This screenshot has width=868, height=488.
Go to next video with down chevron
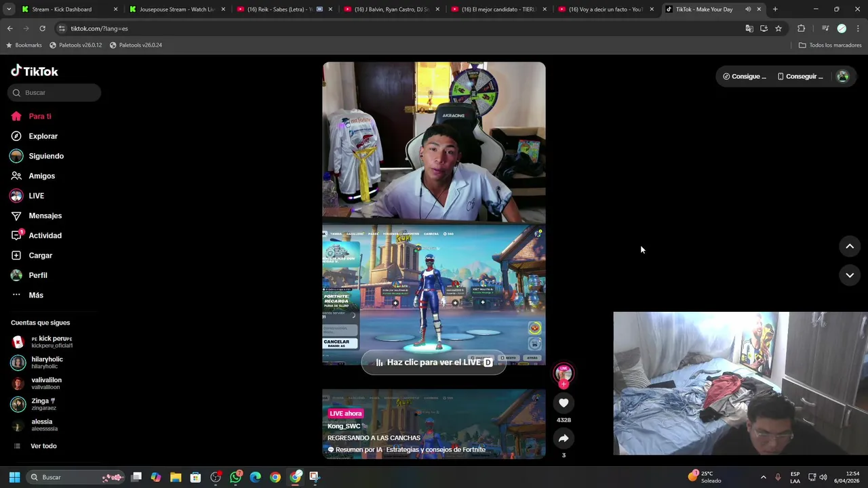coord(850,275)
